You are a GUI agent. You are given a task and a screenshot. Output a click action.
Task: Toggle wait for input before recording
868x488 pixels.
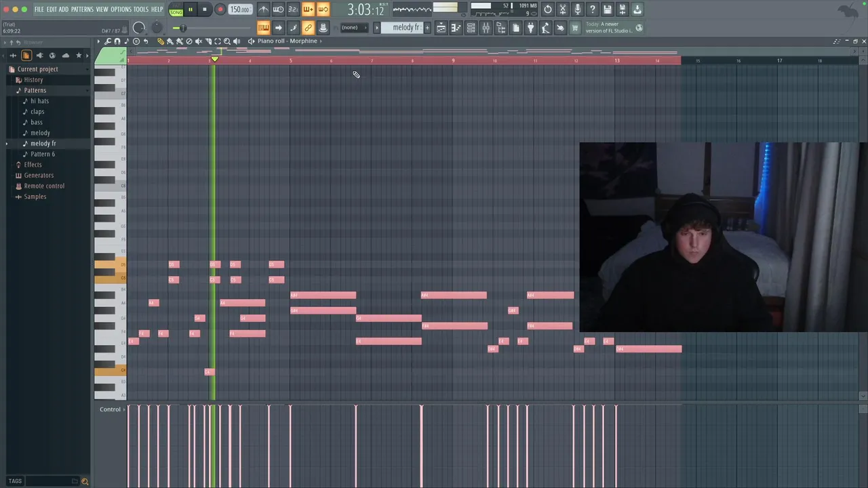278,9
